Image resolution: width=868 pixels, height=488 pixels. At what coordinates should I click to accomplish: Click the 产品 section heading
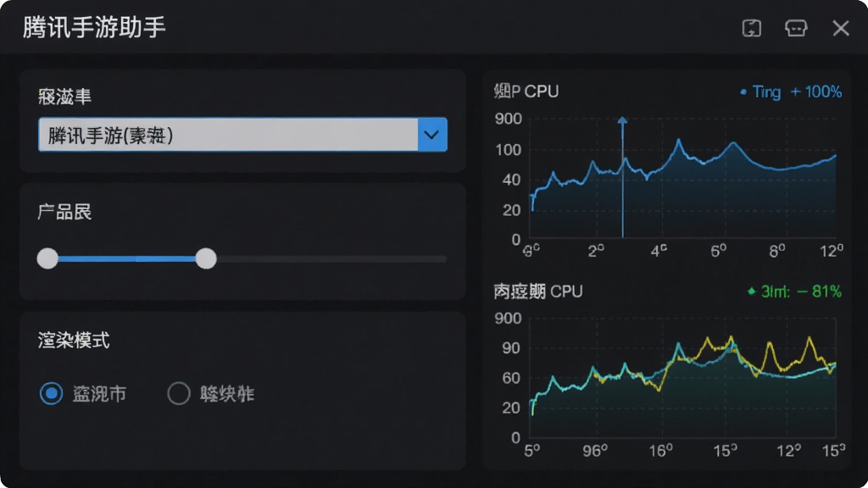pyautogui.click(x=64, y=211)
